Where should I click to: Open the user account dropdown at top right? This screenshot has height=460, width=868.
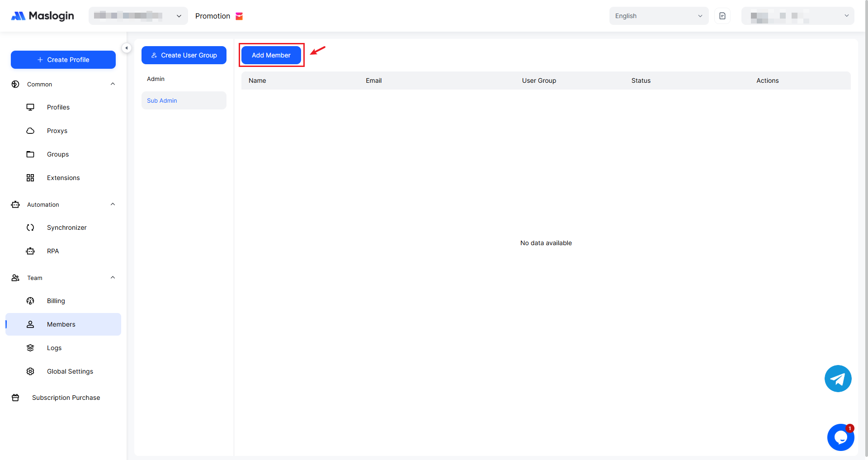pos(797,16)
